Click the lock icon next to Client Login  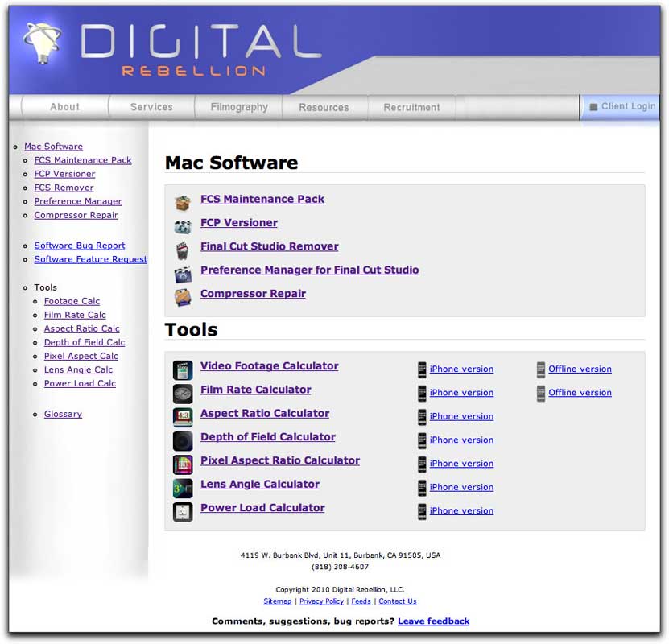(x=593, y=106)
